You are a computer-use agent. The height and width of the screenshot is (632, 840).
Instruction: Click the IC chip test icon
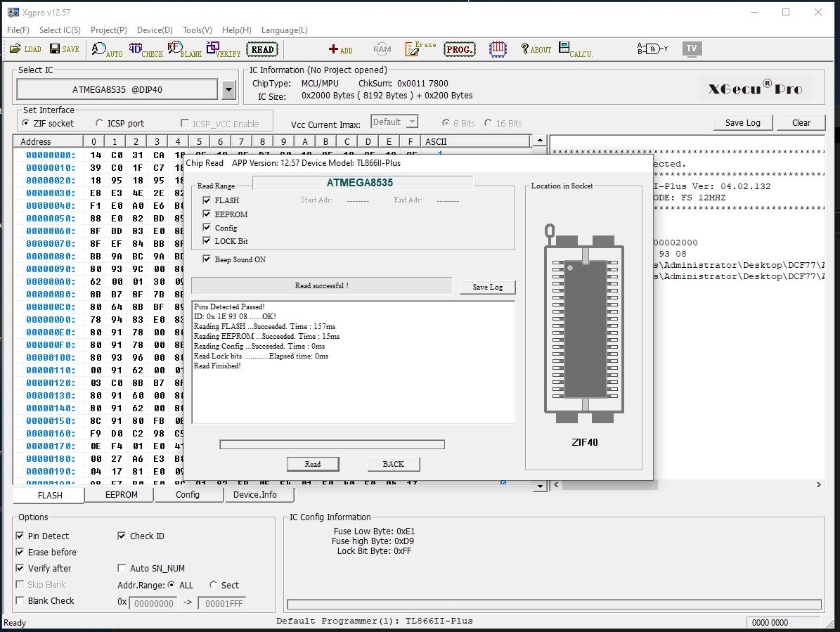(498, 49)
